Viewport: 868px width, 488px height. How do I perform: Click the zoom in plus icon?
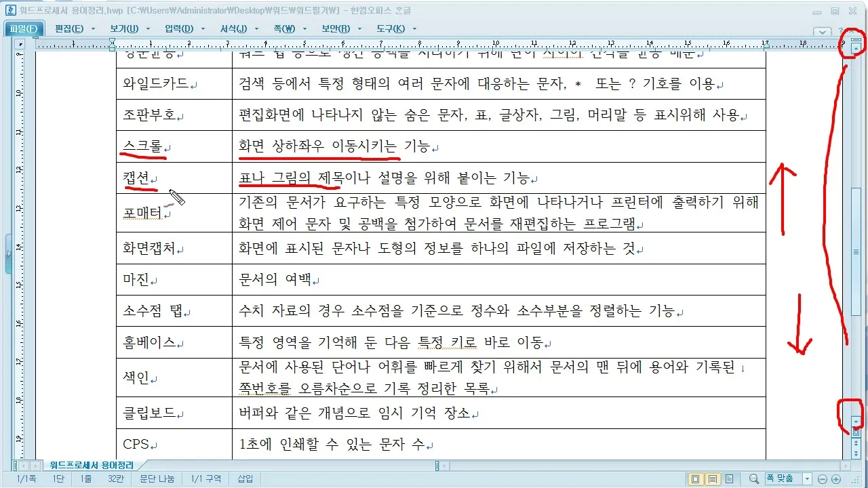click(836, 479)
